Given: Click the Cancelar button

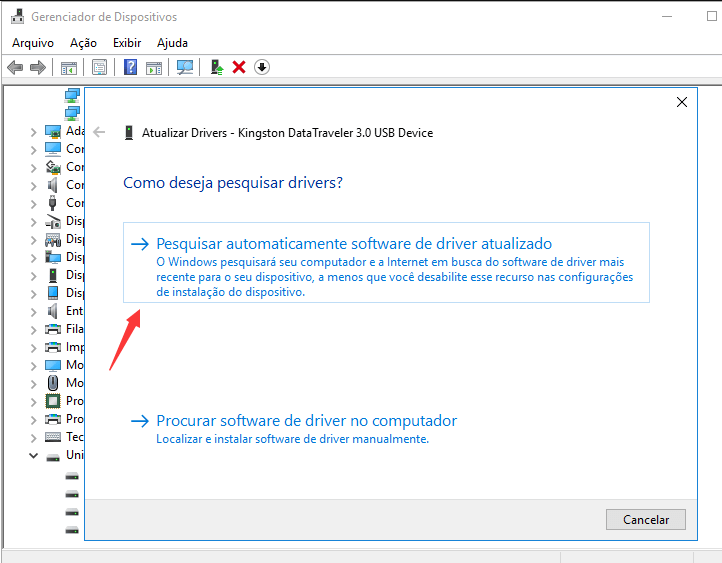Looking at the screenshot, I should [x=646, y=519].
